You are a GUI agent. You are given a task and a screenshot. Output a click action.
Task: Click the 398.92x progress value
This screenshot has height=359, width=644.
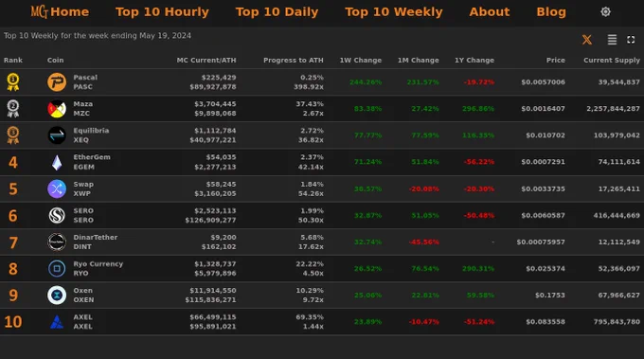coord(309,86)
